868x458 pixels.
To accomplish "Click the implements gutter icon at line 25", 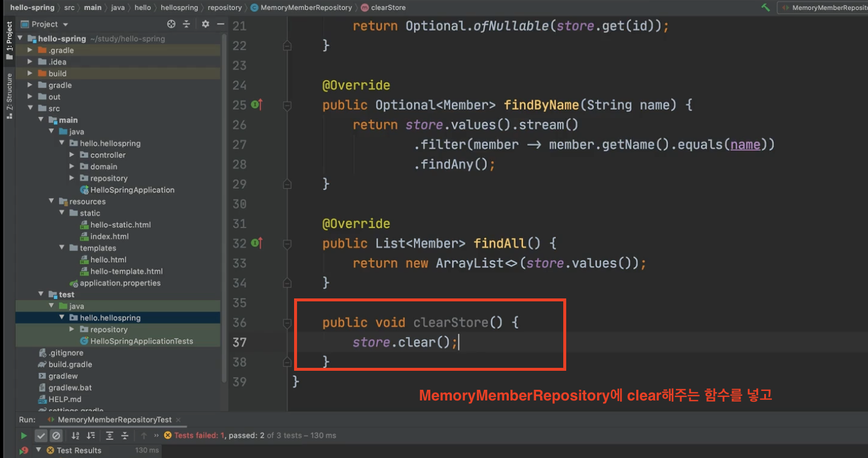I will pyautogui.click(x=257, y=104).
